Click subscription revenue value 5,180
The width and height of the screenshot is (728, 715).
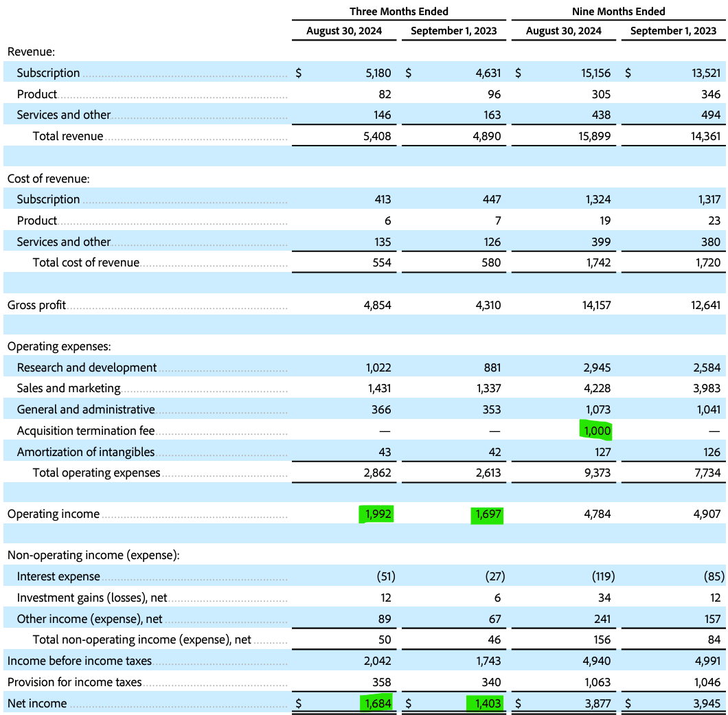pyautogui.click(x=378, y=73)
